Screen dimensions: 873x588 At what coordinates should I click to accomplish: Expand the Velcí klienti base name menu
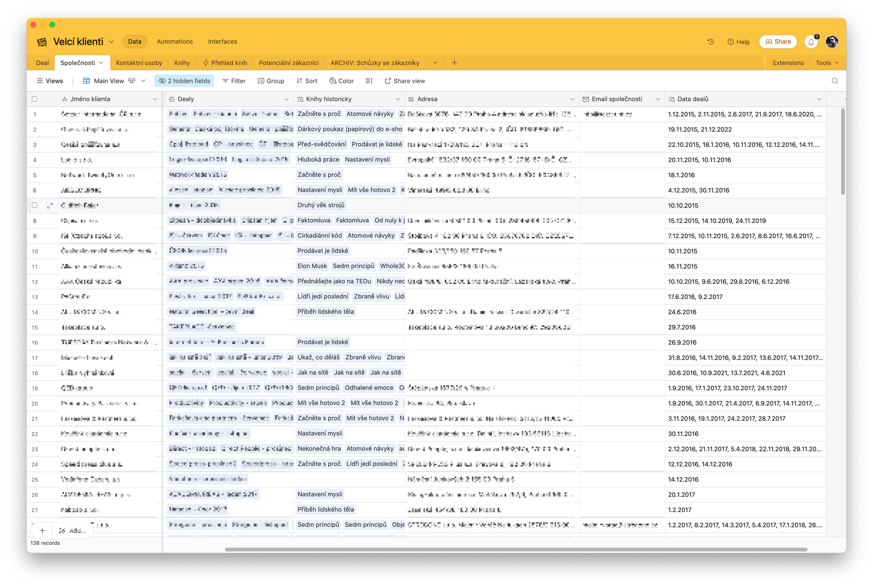tap(111, 42)
